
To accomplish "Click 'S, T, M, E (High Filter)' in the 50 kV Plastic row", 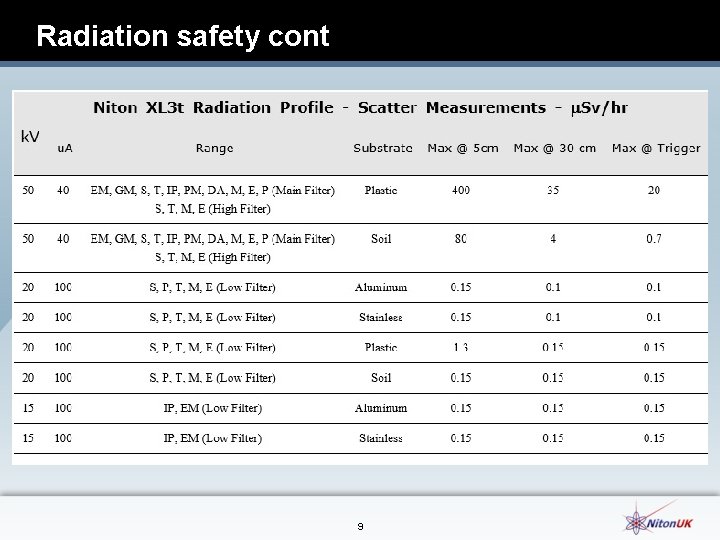I will pyautogui.click(x=213, y=209).
